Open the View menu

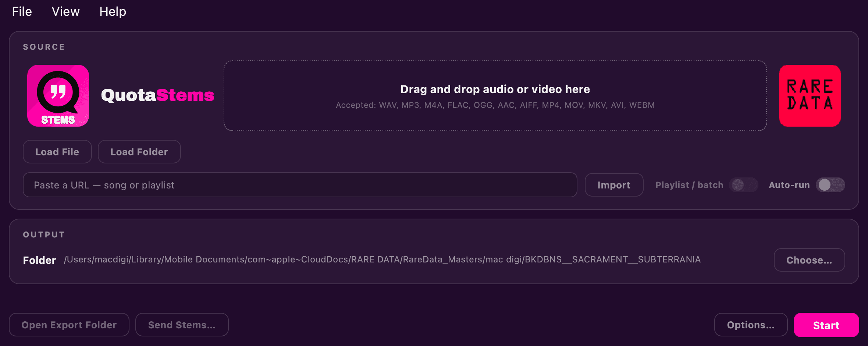[x=65, y=11]
